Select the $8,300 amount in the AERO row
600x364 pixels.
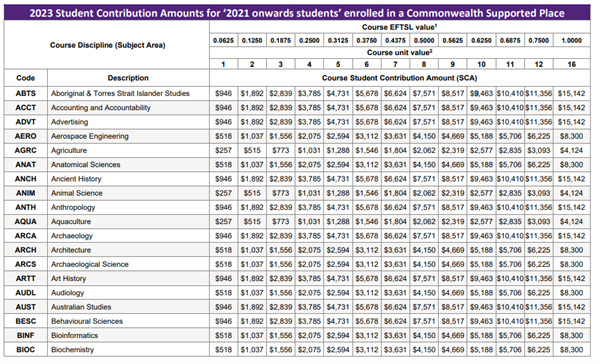pos(572,136)
